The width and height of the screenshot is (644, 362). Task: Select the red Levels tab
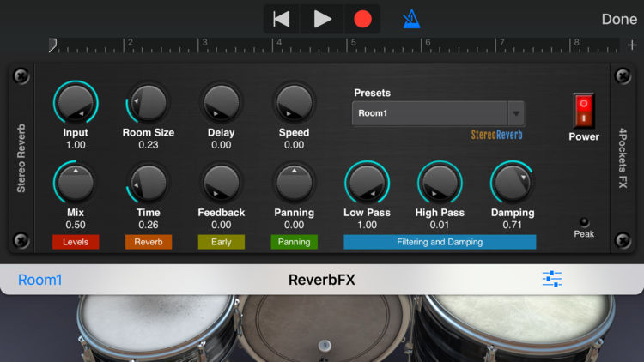click(x=76, y=242)
